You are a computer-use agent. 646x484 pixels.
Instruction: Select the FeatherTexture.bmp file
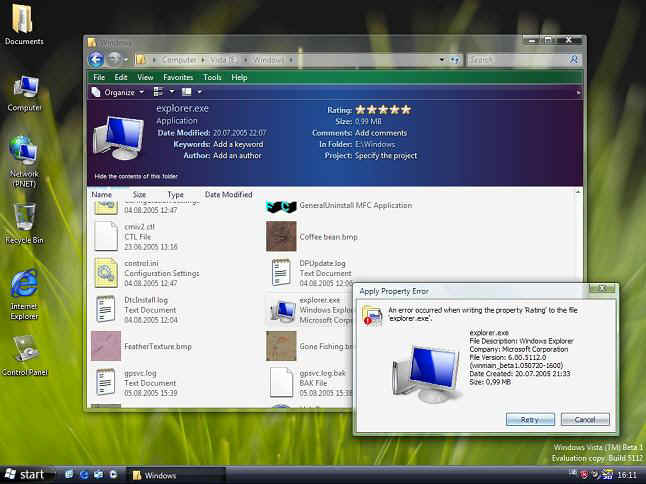[106, 345]
